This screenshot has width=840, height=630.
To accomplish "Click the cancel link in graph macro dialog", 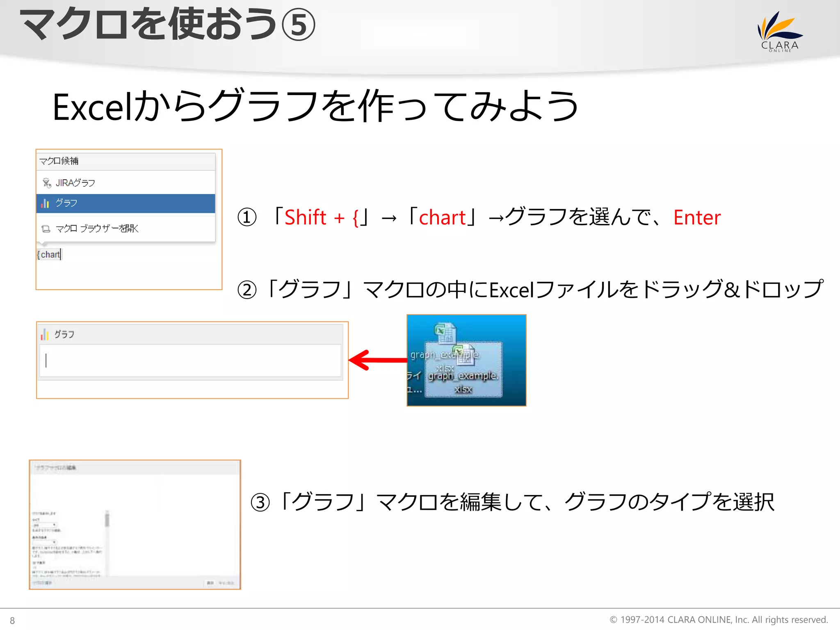I will tap(226, 583).
